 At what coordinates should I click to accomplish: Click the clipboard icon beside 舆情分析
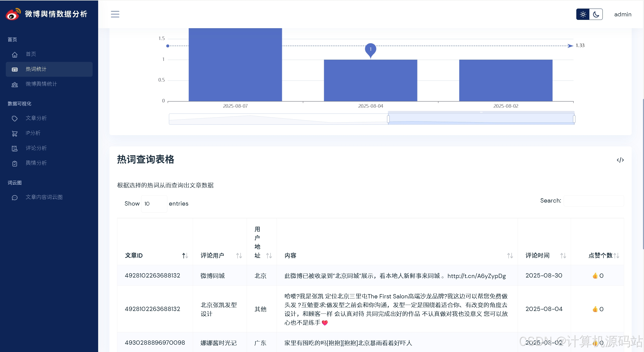pos(15,163)
